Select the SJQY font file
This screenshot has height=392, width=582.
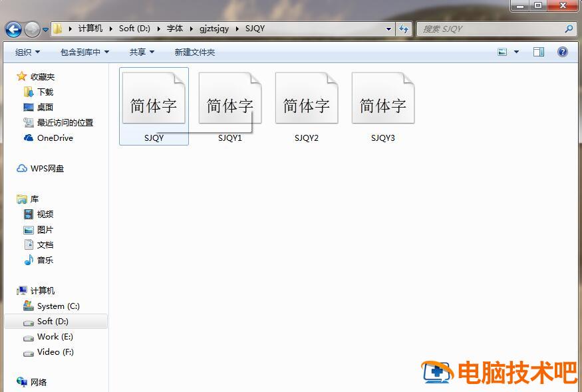pos(154,106)
